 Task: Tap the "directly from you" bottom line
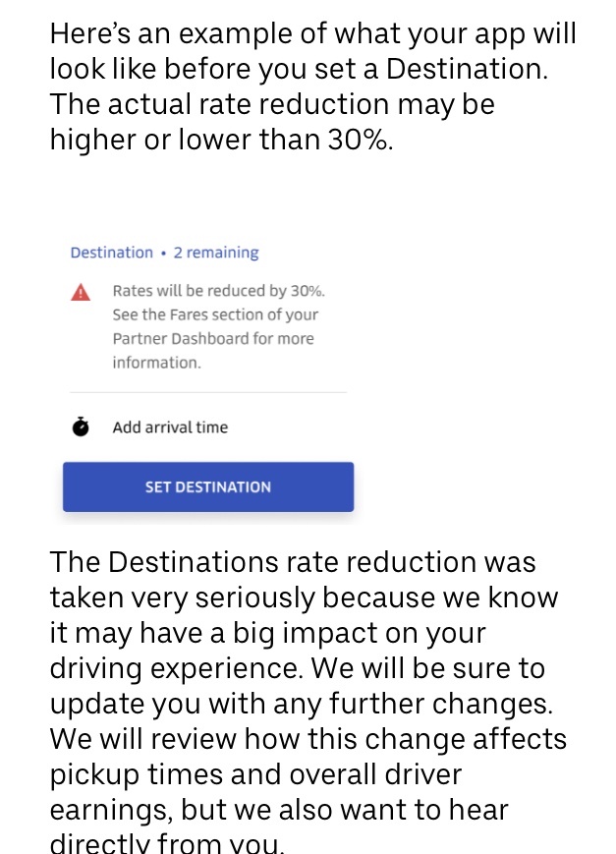click(x=167, y=843)
